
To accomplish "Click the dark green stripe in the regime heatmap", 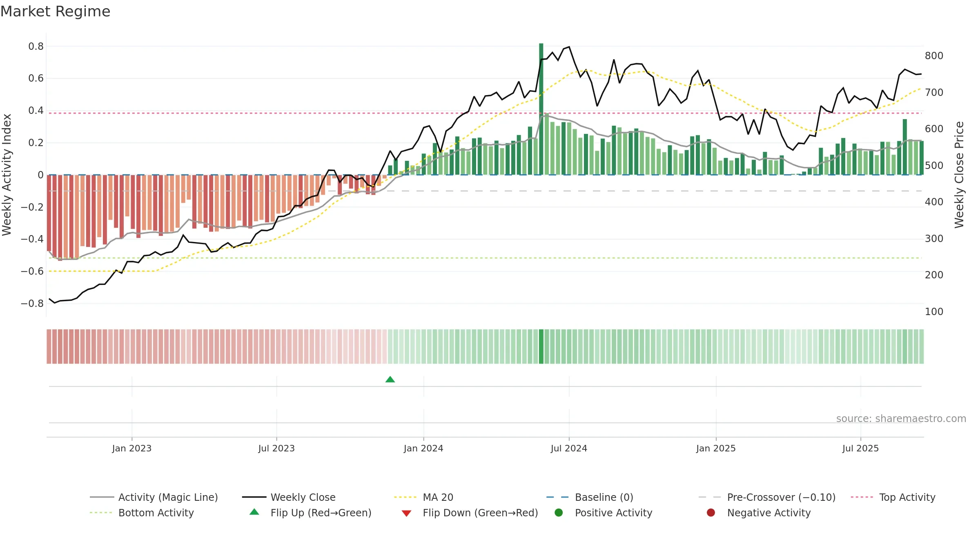I will pos(541,347).
